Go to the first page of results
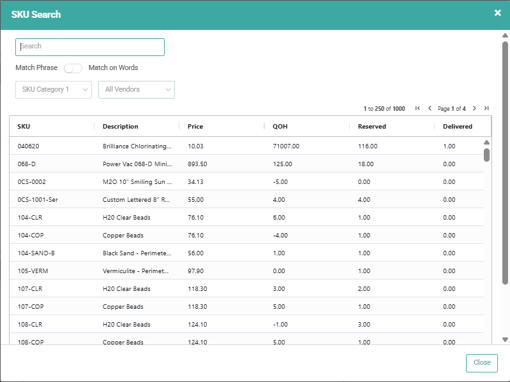 click(x=417, y=108)
